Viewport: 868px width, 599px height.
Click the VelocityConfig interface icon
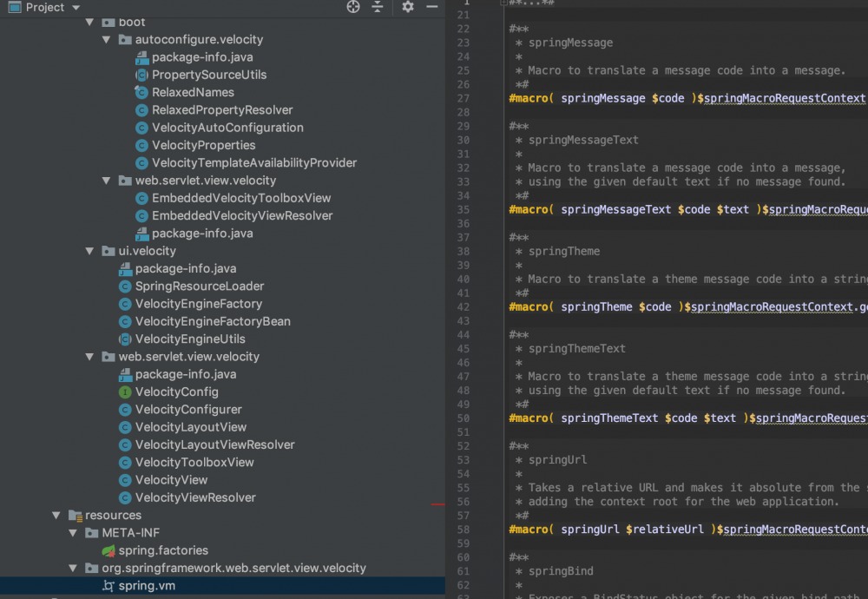[126, 392]
